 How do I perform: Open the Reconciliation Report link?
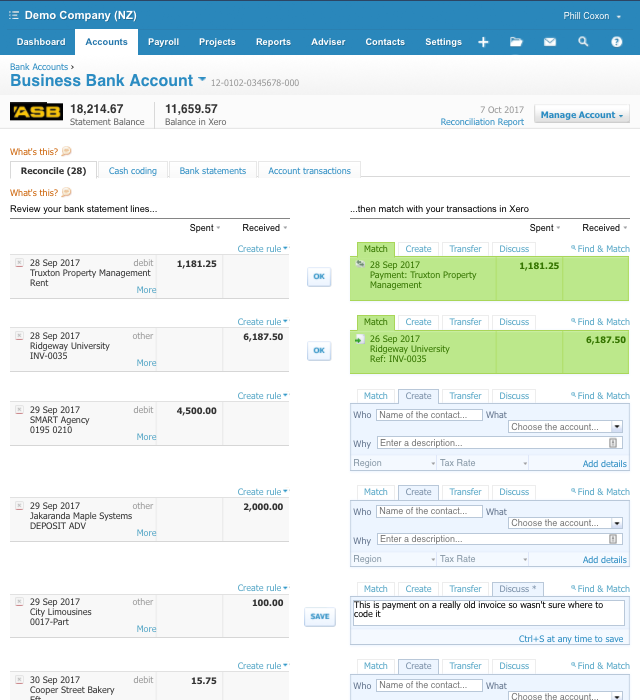pos(482,122)
